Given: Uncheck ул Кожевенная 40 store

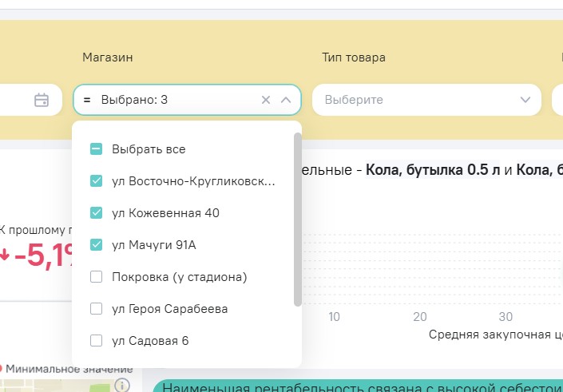Looking at the screenshot, I should point(96,213).
